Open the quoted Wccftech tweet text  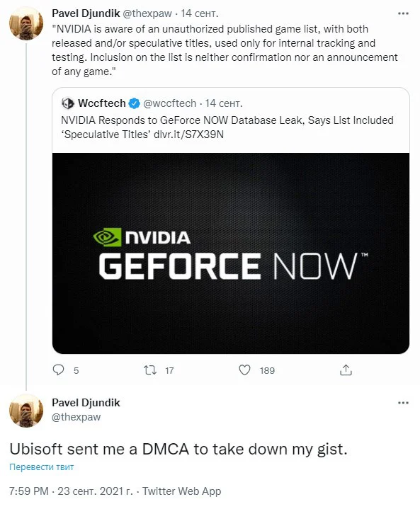(x=227, y=127)
